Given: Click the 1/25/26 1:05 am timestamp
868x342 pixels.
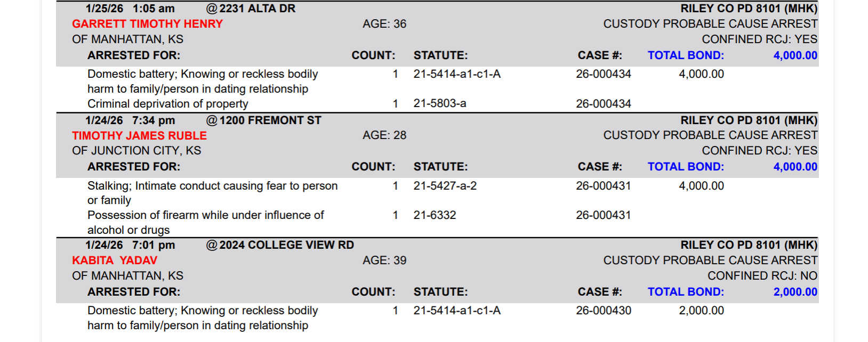Looking at the screenshot, I should coord(130,9).
